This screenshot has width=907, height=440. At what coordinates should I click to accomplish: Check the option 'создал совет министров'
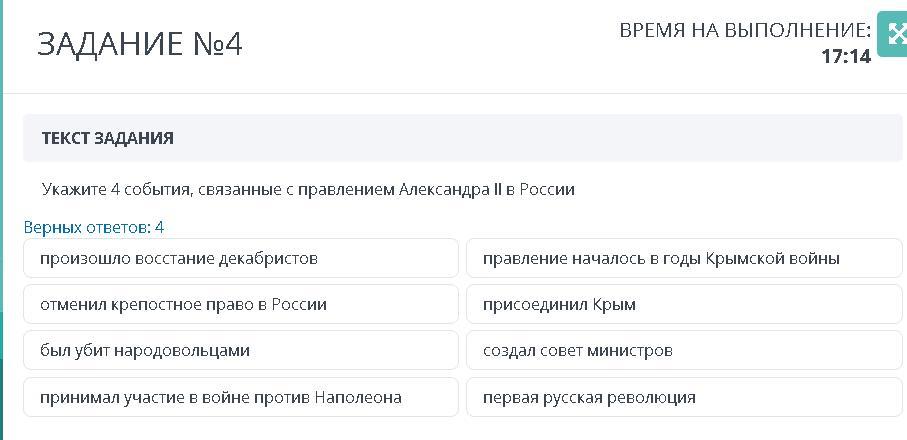684,350
